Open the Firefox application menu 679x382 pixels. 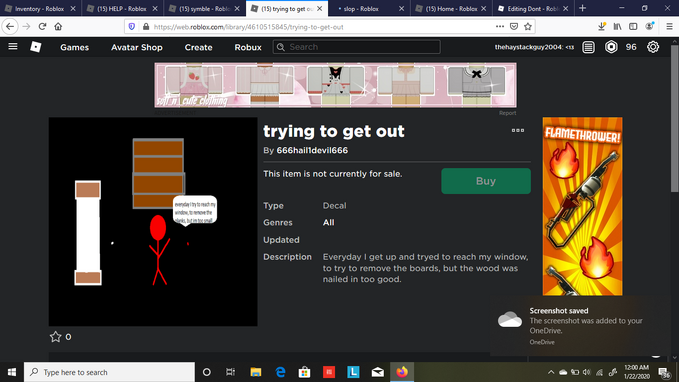coord(669,26)
